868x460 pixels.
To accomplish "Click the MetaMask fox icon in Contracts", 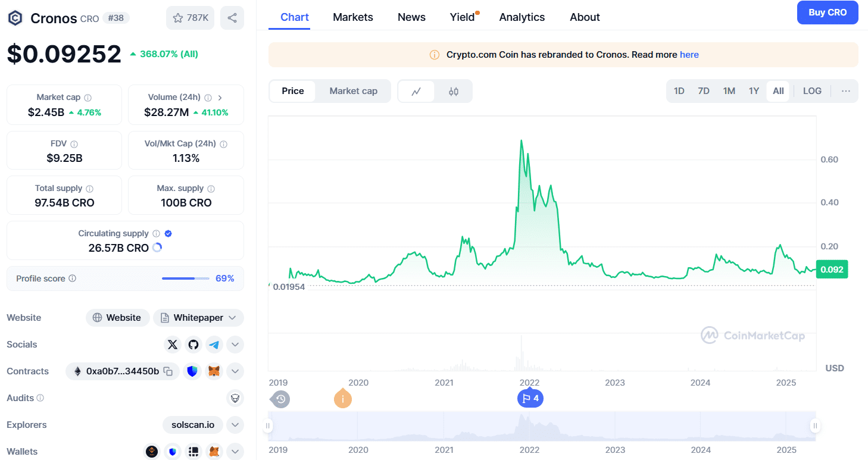I will click(x=214, y=371).
